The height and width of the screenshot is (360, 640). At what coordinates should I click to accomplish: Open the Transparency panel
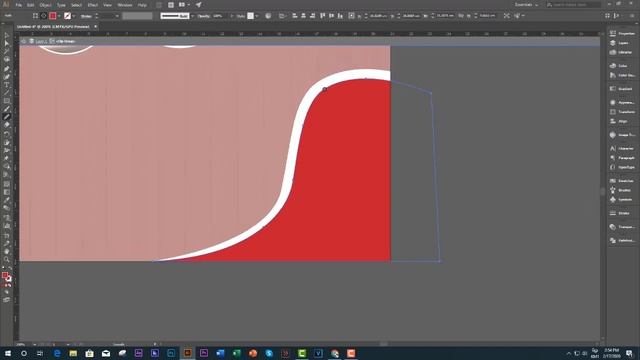[x=622, y=227]
